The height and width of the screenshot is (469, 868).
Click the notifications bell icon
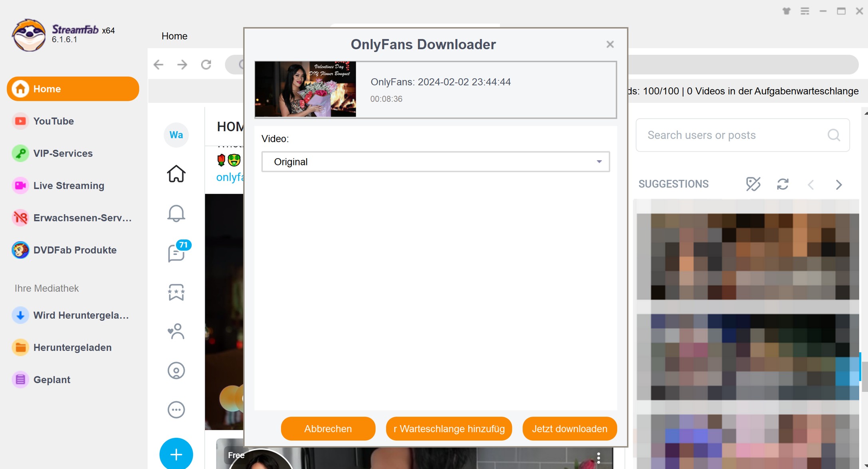176,214
